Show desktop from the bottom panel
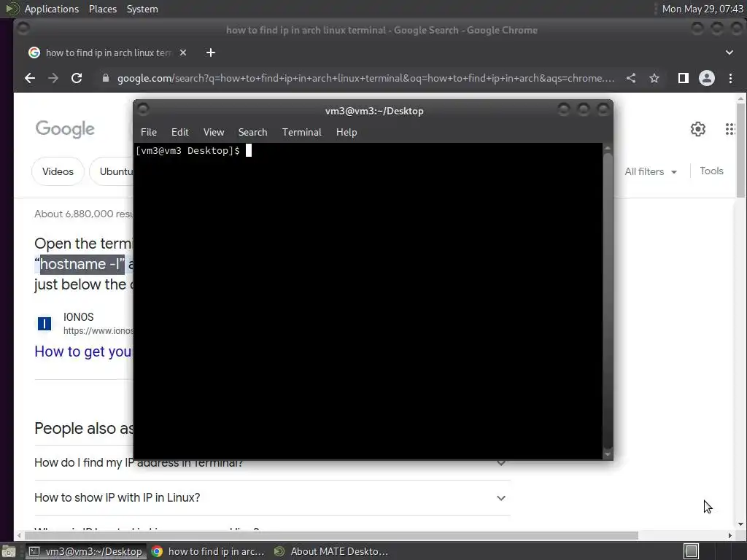This screenshot has height=560, width=747. (x=9, y=551)
